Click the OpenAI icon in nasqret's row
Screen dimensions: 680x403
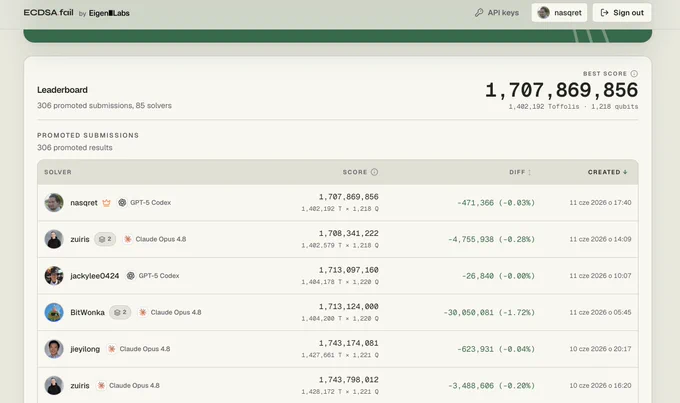(122, 203)
